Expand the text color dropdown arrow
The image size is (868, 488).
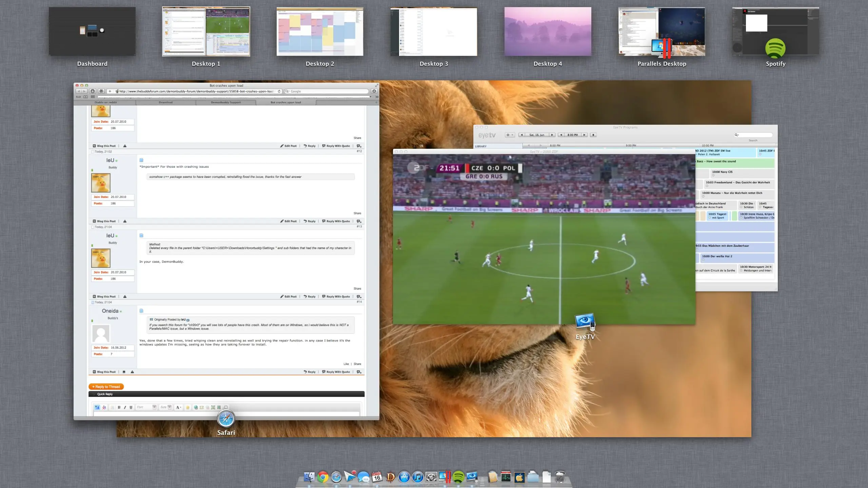coord(181,407)
